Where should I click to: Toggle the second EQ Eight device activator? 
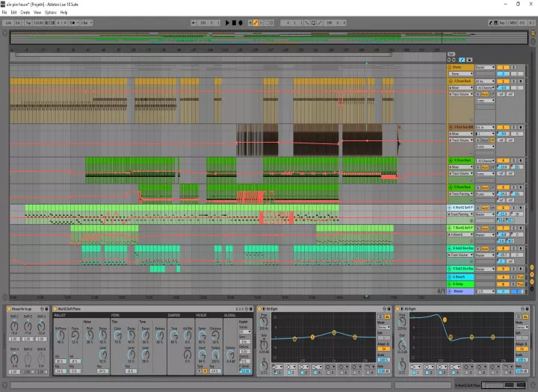click(398, 309)
